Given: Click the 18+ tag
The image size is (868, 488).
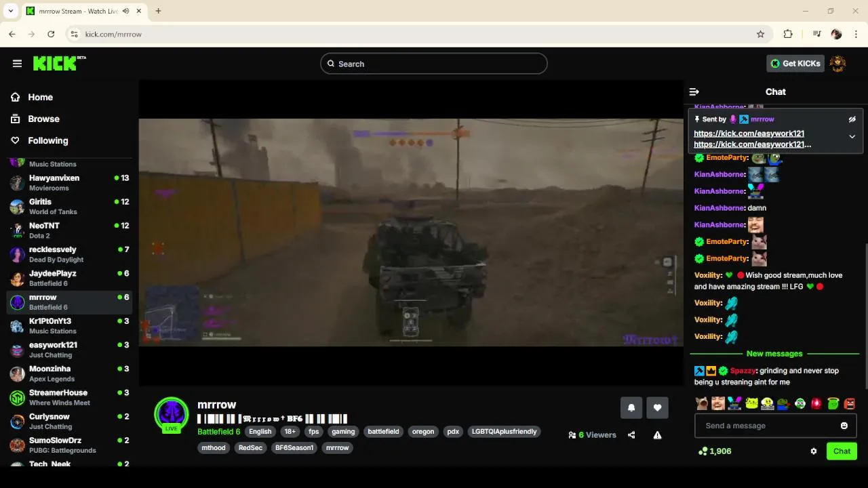Looking at the screenshot, I should point(290,432).
